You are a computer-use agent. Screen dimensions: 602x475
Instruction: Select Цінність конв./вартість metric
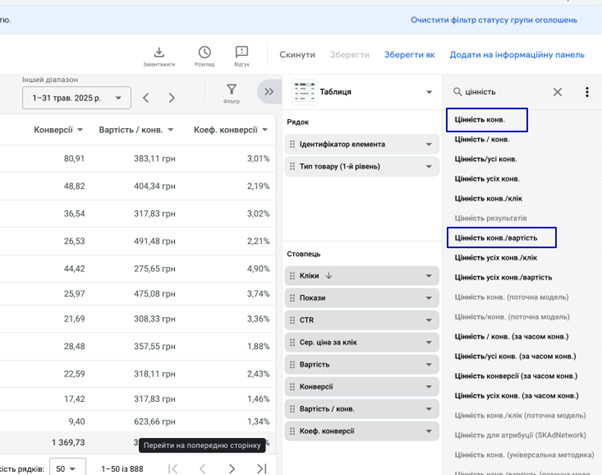click(x=499, y=237)
